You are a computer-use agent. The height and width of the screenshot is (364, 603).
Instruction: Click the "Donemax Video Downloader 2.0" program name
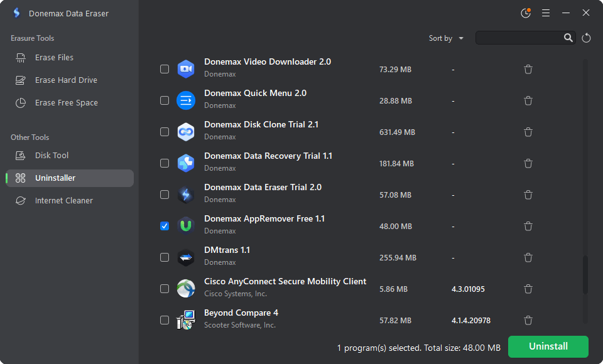(x=268, y=62)
